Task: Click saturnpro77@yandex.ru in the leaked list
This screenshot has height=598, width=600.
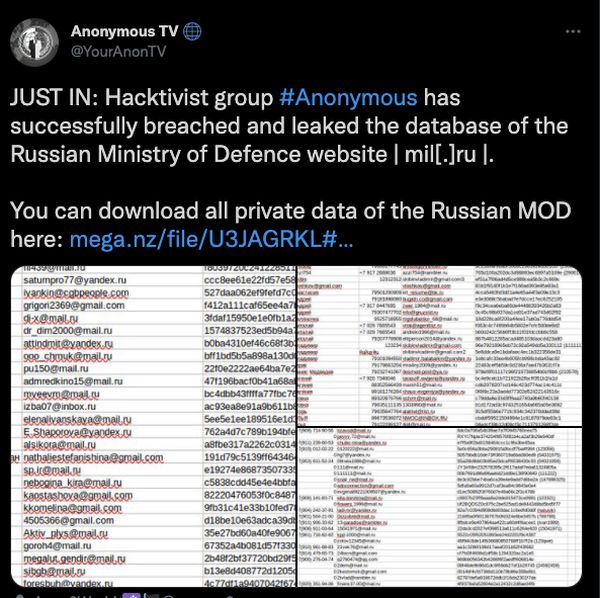Action: (x=70, y=281)
